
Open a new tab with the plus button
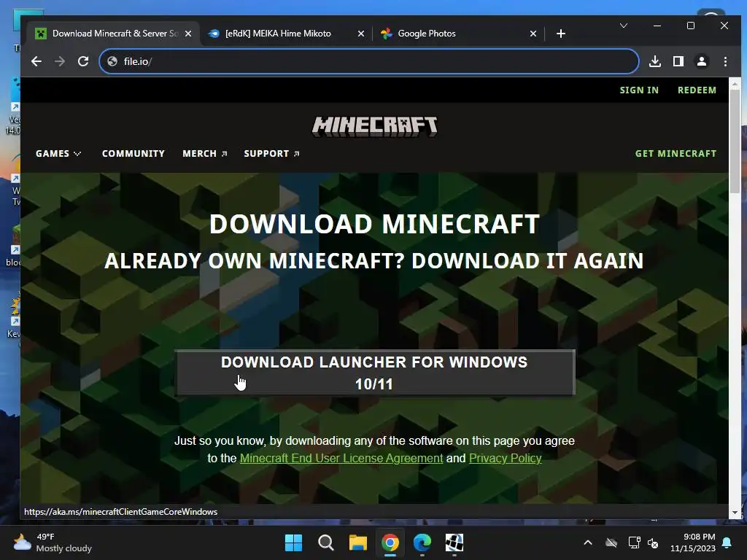pyautogui.click(x=561, y=34)
